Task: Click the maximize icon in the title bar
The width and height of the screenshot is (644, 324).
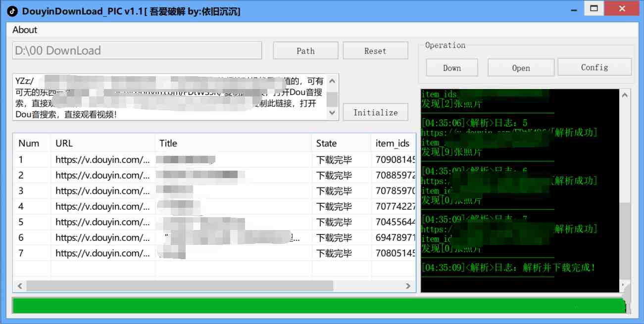Action: pos(594,8)
